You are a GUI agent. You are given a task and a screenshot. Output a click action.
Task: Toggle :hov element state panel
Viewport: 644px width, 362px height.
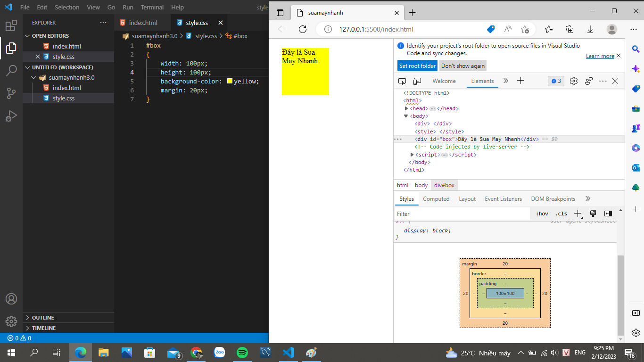tap(542, 214)
